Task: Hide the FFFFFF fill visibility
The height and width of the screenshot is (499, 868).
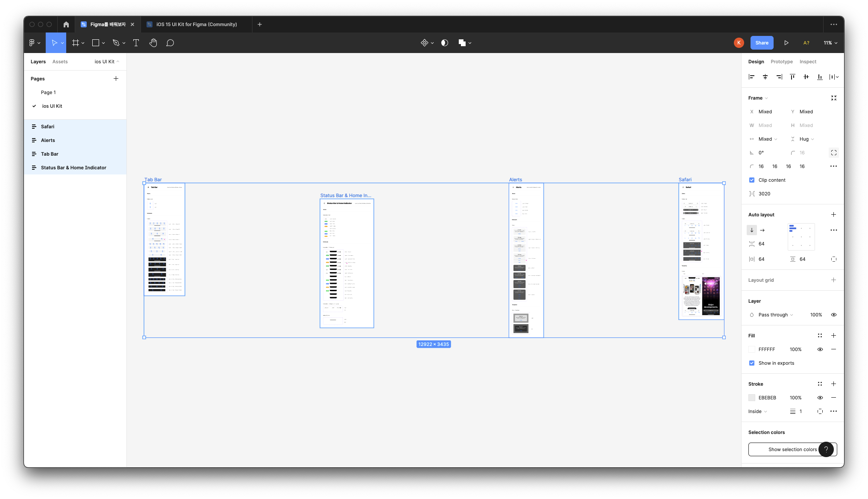Action: pyautogui.click(x=820, y=349)
